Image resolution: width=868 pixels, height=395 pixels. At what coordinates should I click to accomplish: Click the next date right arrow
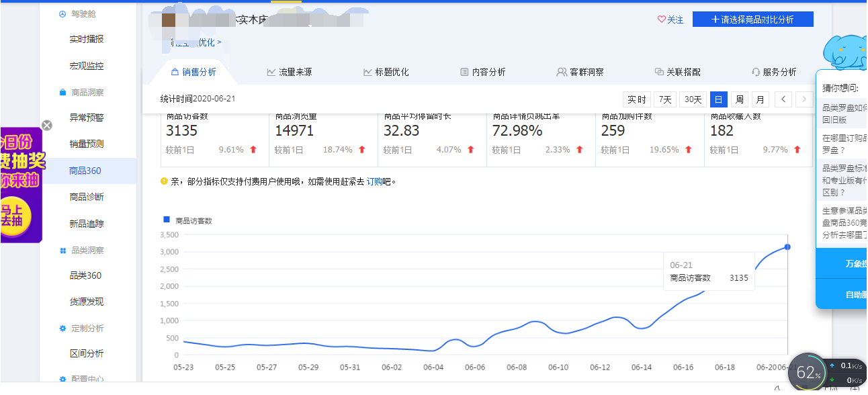(x=804, y=99)
